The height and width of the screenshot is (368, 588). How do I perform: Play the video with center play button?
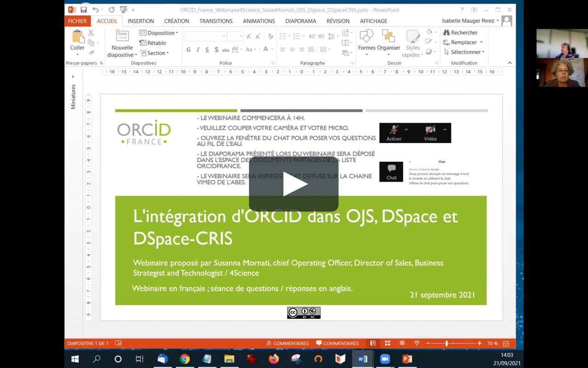(x=294, y=184)
